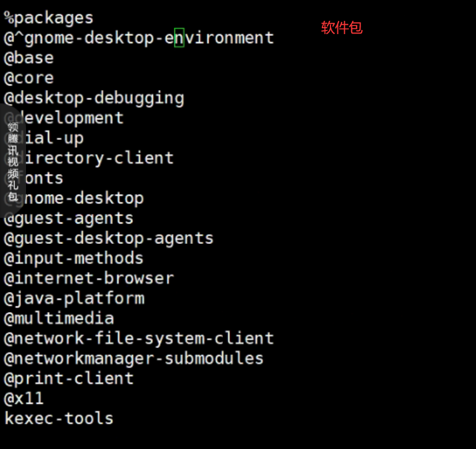
Task: Click the @java-platform entry
Action: (74, 298)
